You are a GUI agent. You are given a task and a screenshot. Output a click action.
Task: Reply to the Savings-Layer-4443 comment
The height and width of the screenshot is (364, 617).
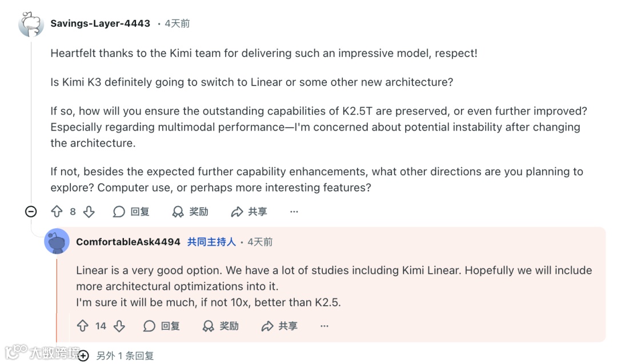pyautogui.click(x=131, y=212)
